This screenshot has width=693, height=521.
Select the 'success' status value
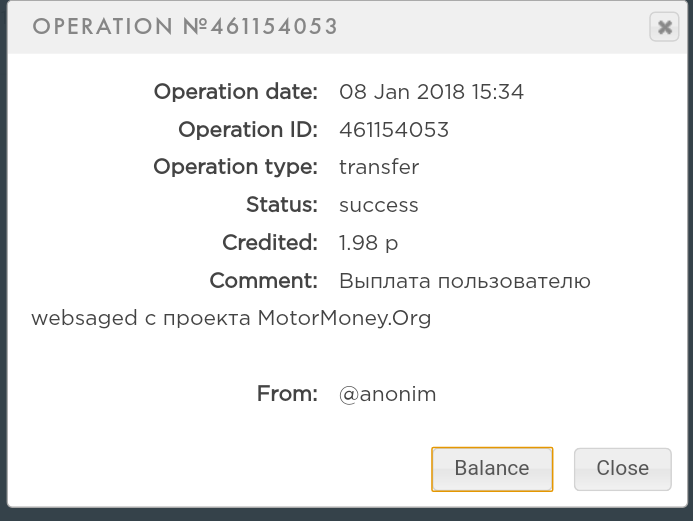pyautogui.click(x=379, y=205)
